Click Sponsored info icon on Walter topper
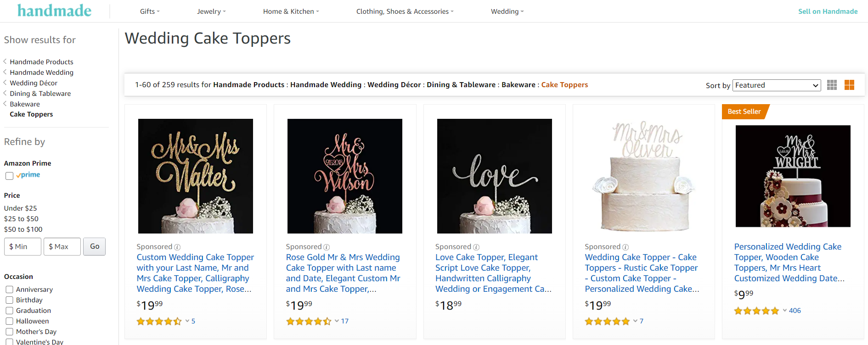The image size is (868, 345). pyautogui.click(x=177, y=247)
